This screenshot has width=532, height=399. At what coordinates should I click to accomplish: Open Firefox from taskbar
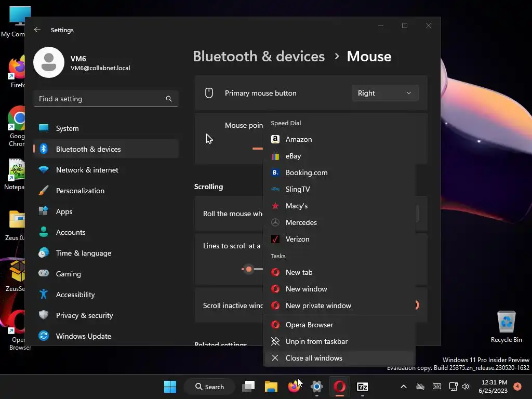pos(294,387)
